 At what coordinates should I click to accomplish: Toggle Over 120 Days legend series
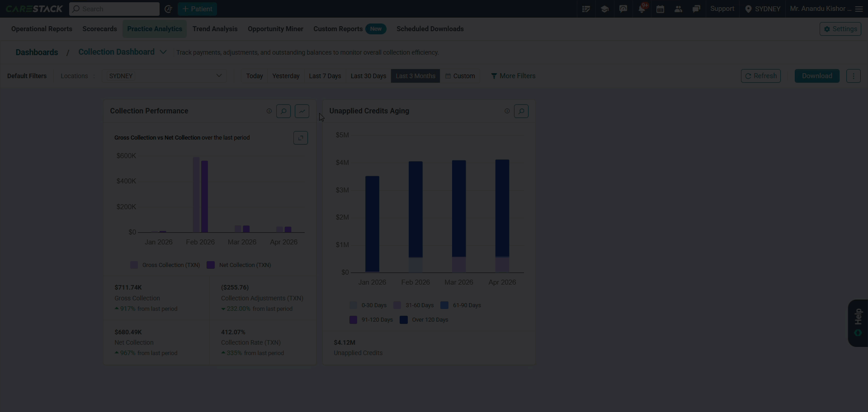424,320
